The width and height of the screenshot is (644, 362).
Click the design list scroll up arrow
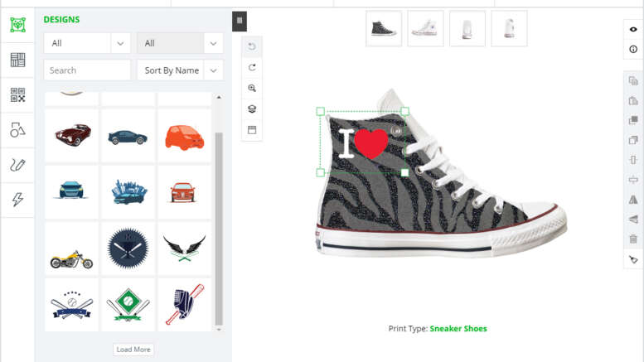pos(219,97)
